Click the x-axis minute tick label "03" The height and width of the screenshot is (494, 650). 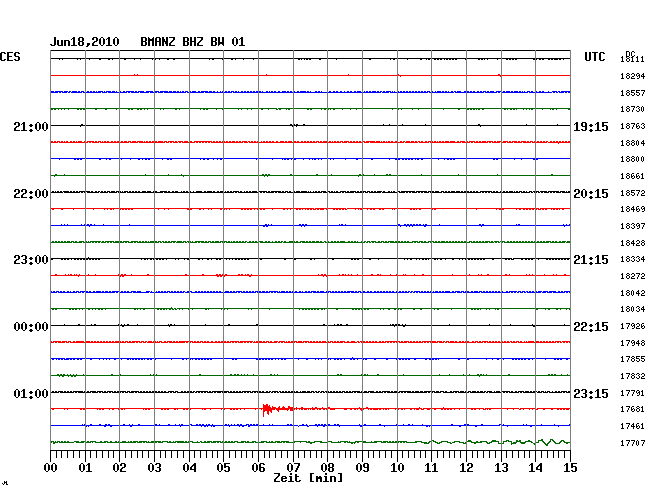click(155, 468)
